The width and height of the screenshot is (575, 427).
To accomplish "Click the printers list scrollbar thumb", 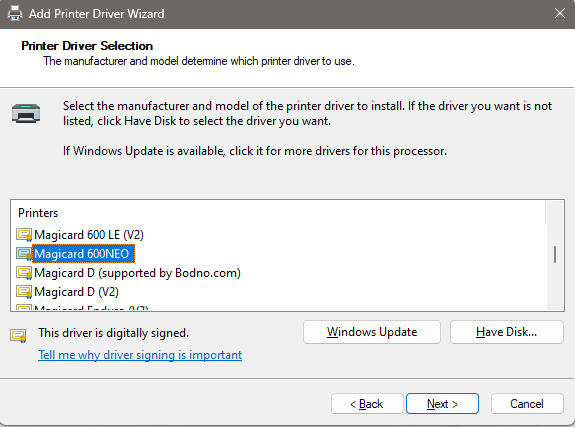I will pos(555,254).
